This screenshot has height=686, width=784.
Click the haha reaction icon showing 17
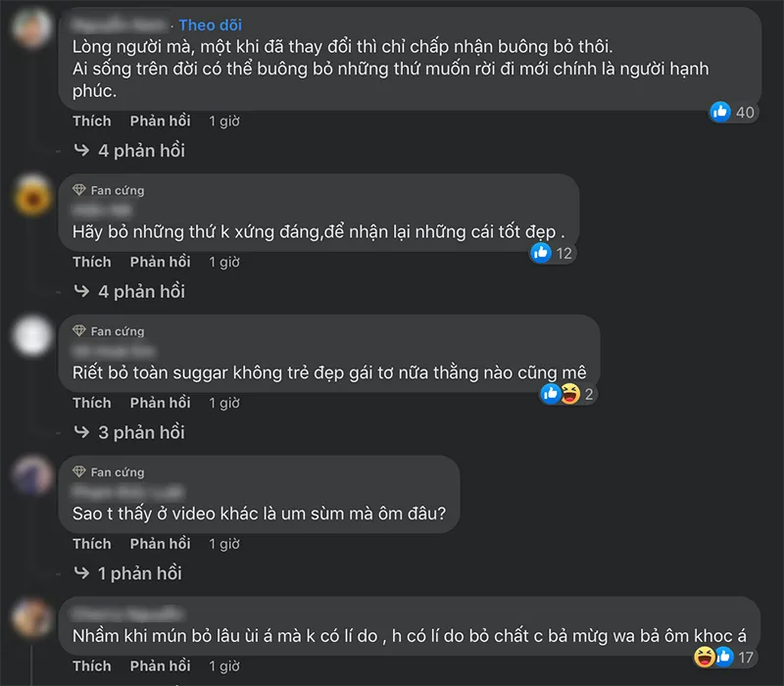[x=703, y=657]
